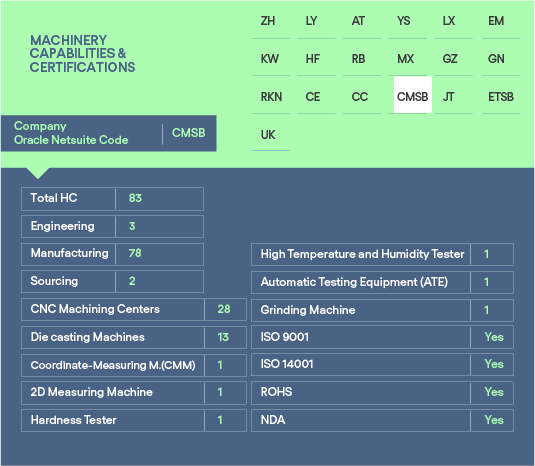The image size is (535, 466).
Task: Choose the YS tab
Action: click(408, 21)
